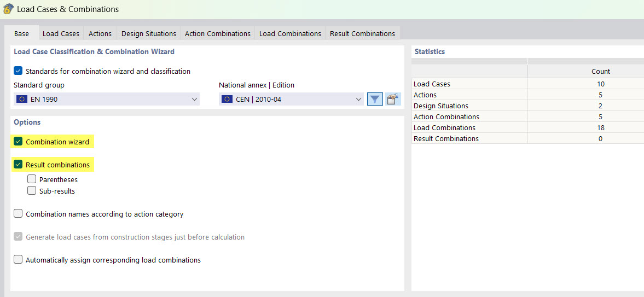Uncheck Standards for combination wizard and classification
Screen dimensions: 644x297
(19, 71)
